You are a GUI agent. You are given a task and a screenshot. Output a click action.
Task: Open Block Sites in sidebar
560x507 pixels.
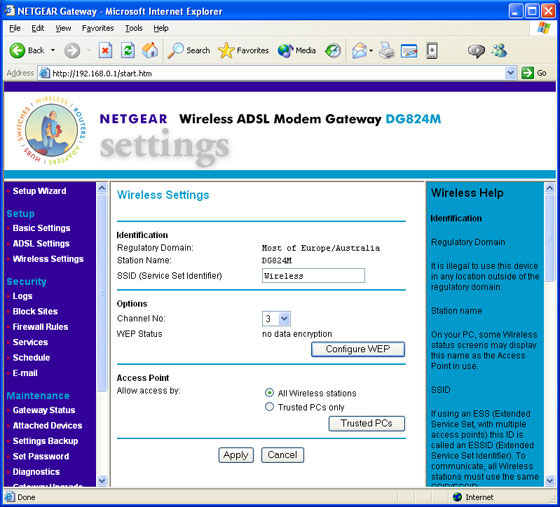coord(35,311)
